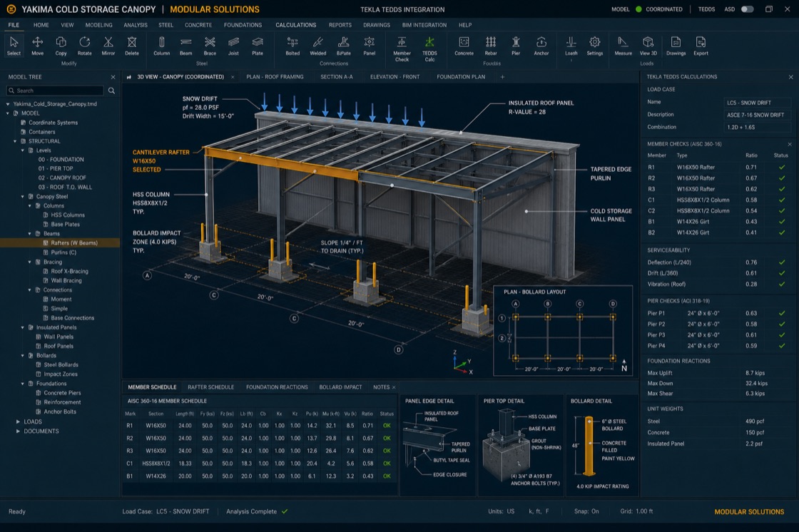This screenshot has height=532, width=799.
Task: Collapse the Bollards tree node
Action: [x=22, y=356]
